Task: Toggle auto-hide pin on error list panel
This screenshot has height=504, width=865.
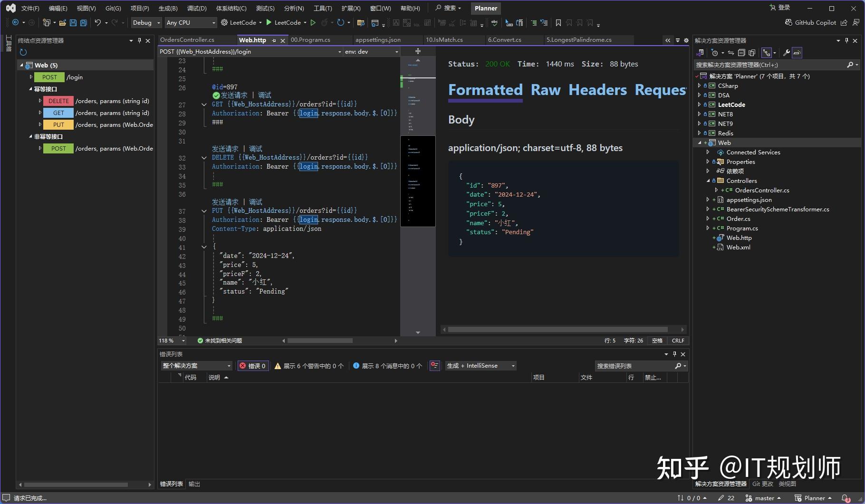Action: coord(674,354)
